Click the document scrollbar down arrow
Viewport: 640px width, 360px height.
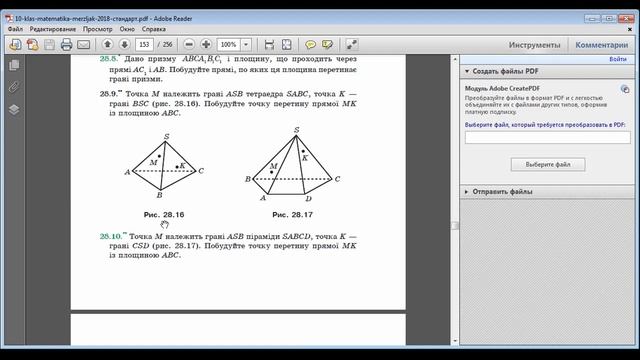point(455,340)
